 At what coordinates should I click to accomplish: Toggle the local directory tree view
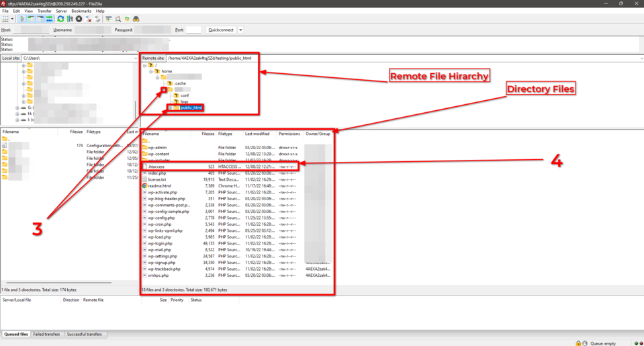[x=31, y=19]
